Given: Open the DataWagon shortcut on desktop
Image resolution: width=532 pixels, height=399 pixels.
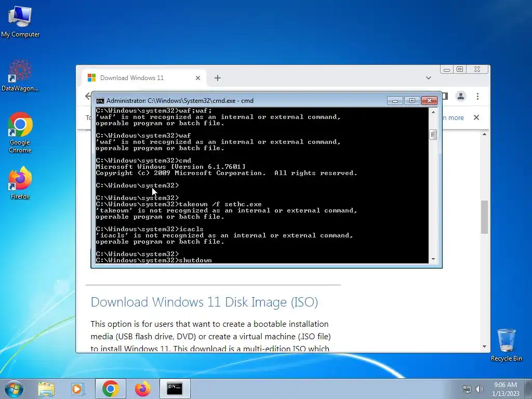Looking at the screenshot, I should (x=20, y=75).
